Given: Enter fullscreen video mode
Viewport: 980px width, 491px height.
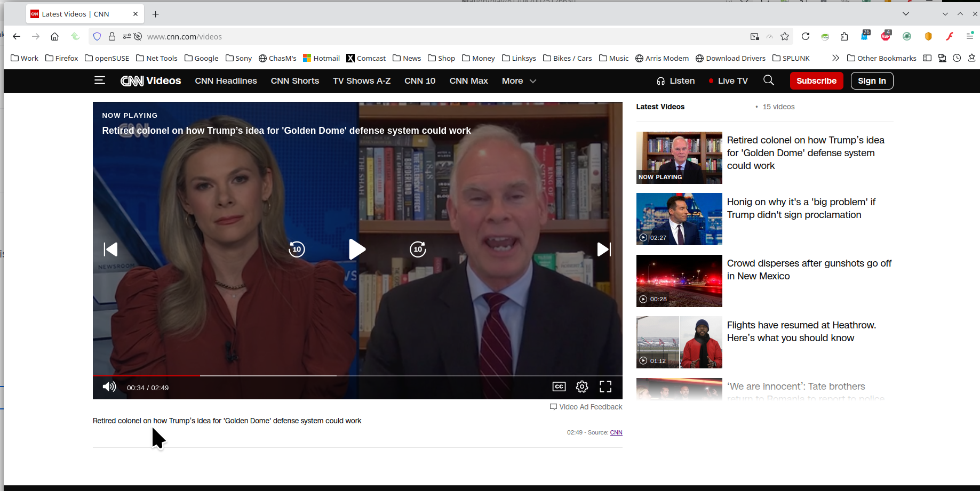Looking at the screenshot, I should click(605, 387).
